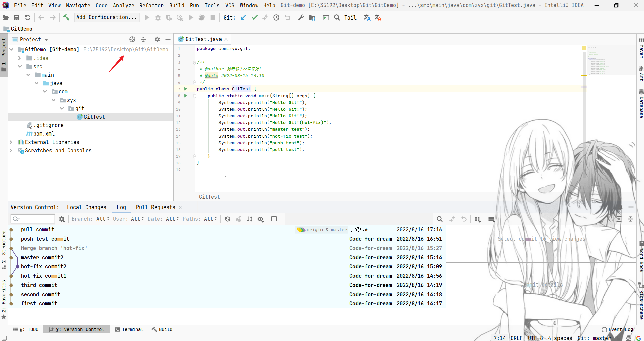Select the GitTest.java editor tab

(x=203, y=39)
